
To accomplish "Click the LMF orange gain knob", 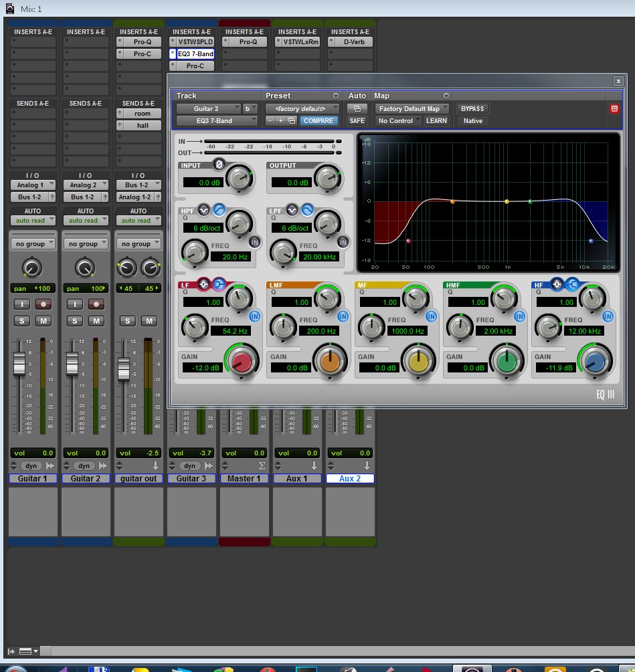I will (330, 362).
